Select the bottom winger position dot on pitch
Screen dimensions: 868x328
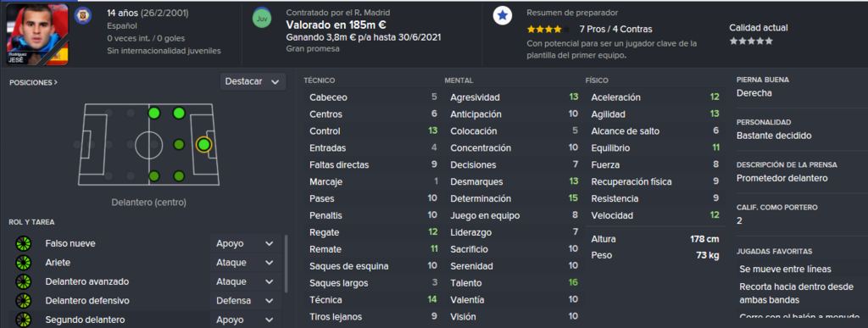(179, 176)
